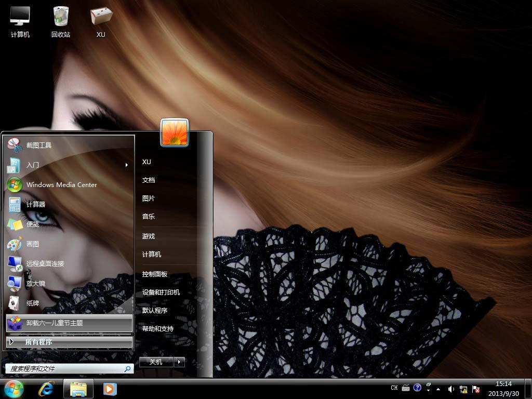Select 设备和打印机 menu entry
Image resolution: width=532 pixels, height=399 pixels.
[x=161, y=292]
